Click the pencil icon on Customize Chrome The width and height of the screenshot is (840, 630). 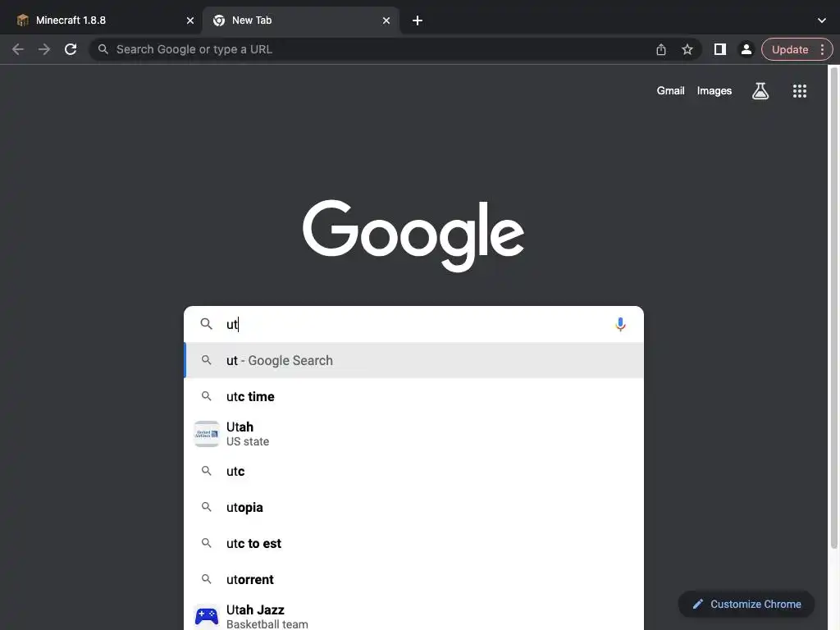pos(697,605)
